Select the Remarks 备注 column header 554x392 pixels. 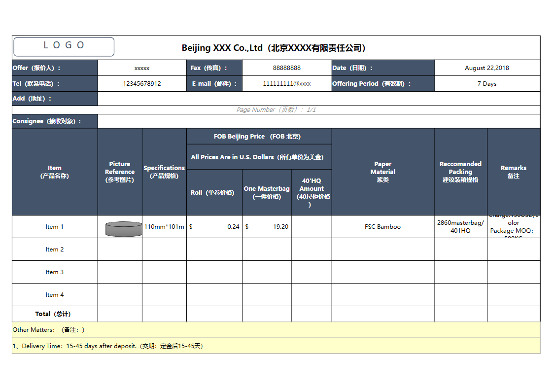coord(514,172)
